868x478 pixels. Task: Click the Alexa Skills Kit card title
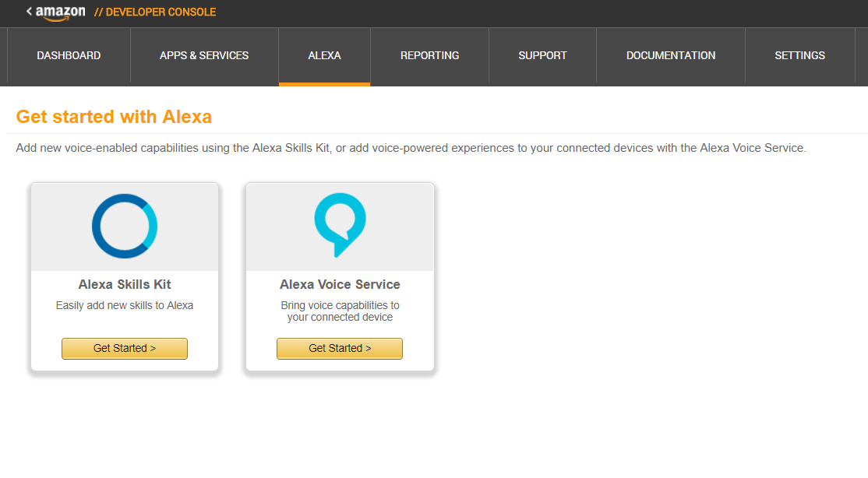[x=125, y=285]
